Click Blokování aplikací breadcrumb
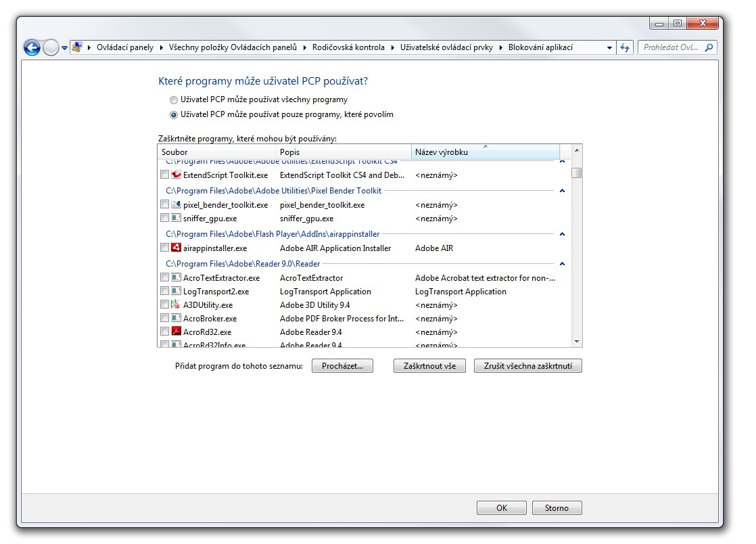Image resolution: width=756 pixels, height=544 pixels. tap(540, 47)
